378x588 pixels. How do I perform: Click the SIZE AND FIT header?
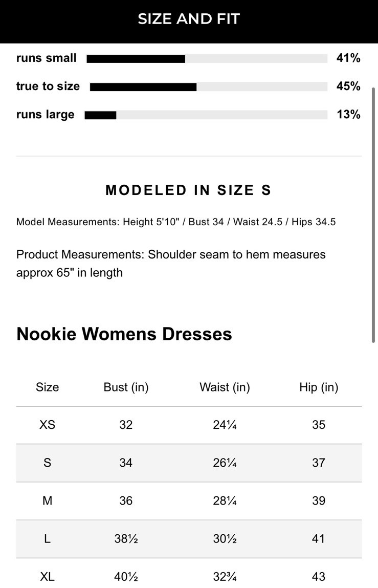[189, 19]
